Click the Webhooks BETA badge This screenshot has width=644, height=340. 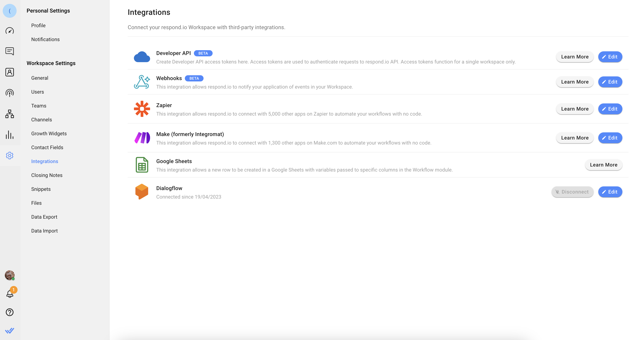(x=194, y=78)
